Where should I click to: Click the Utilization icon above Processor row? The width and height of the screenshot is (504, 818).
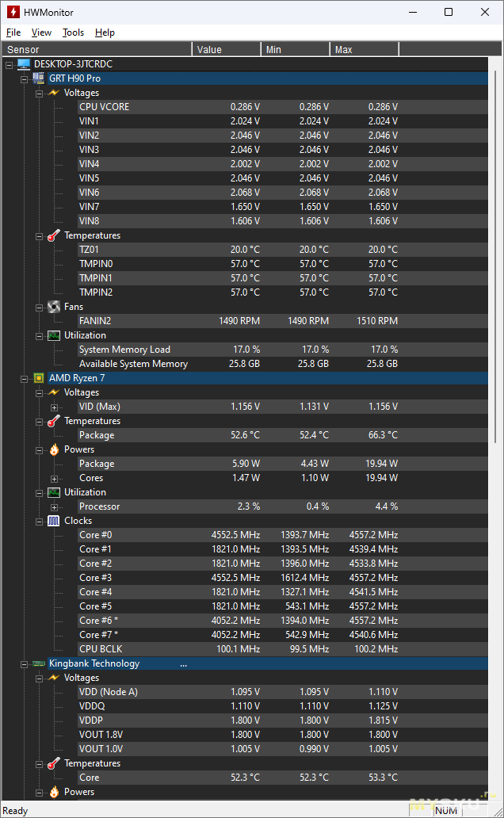54,492
